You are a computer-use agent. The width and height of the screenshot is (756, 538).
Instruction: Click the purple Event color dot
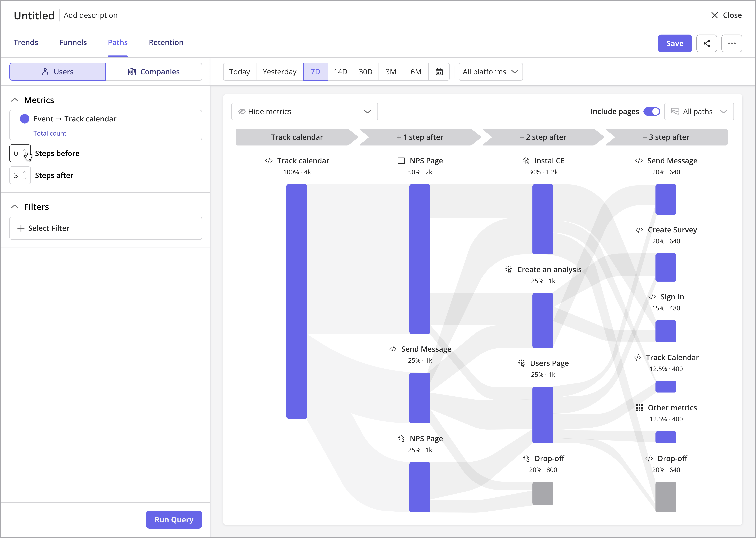point(24,119)
